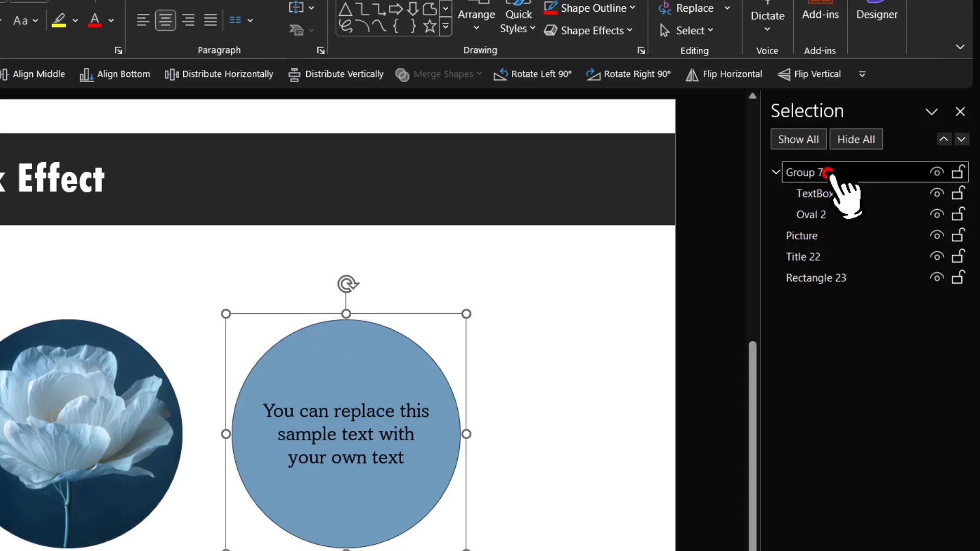Flip the shape vertically
This screenshot has width=980, height=551.
click(809, 74)
